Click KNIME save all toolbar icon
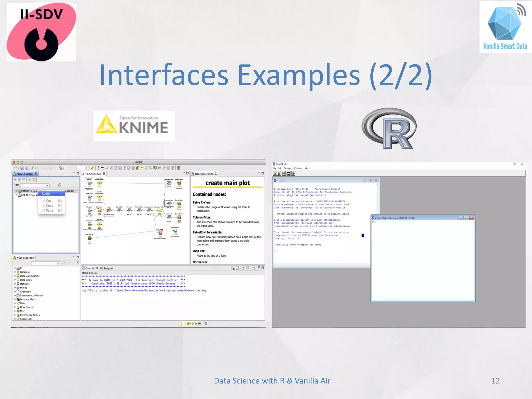Screen dimensions: 532x399 pos(26,168)
